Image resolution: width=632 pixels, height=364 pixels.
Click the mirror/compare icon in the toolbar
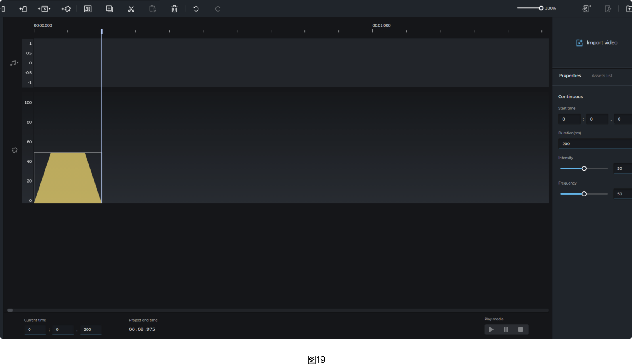click(87, 8)
